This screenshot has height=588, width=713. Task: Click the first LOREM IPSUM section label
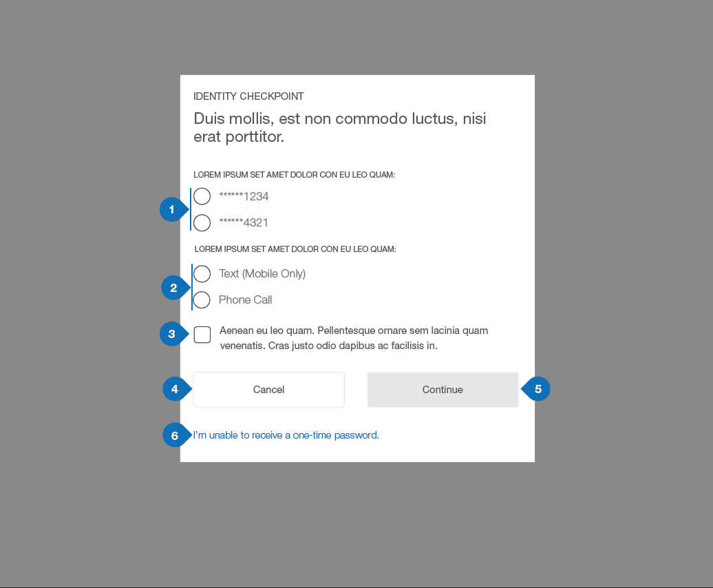pyautogui.click(x=294, y=175)
